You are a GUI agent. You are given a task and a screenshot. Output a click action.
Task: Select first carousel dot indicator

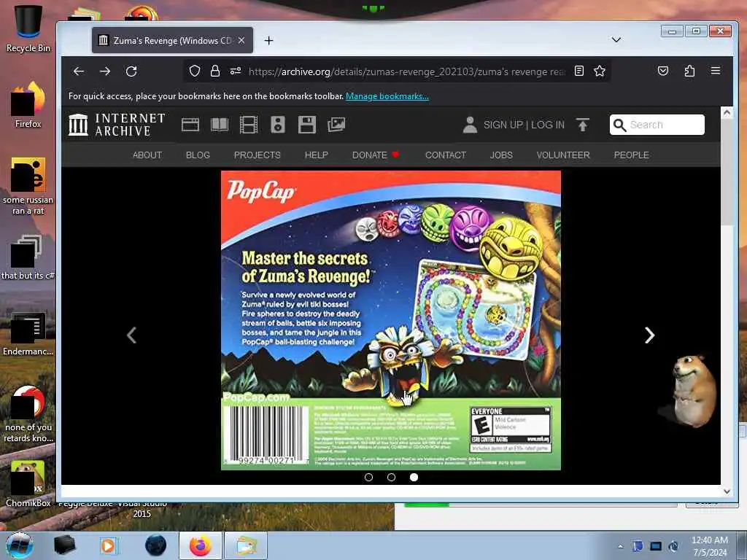pos(368,477)
